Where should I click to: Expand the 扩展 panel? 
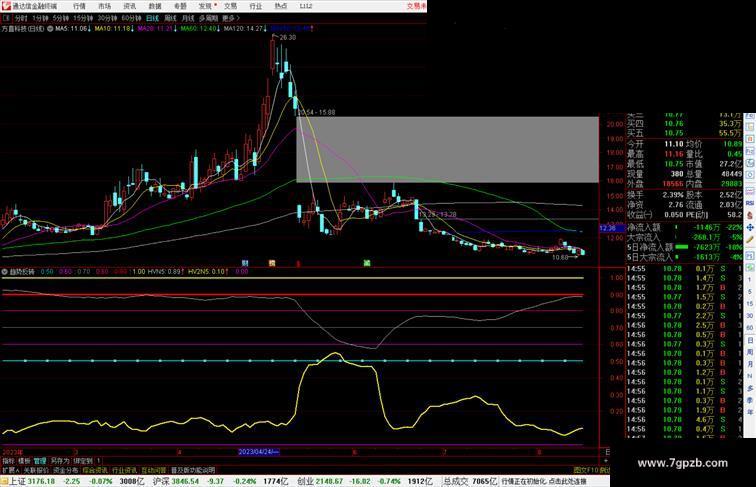coord(11,470)
